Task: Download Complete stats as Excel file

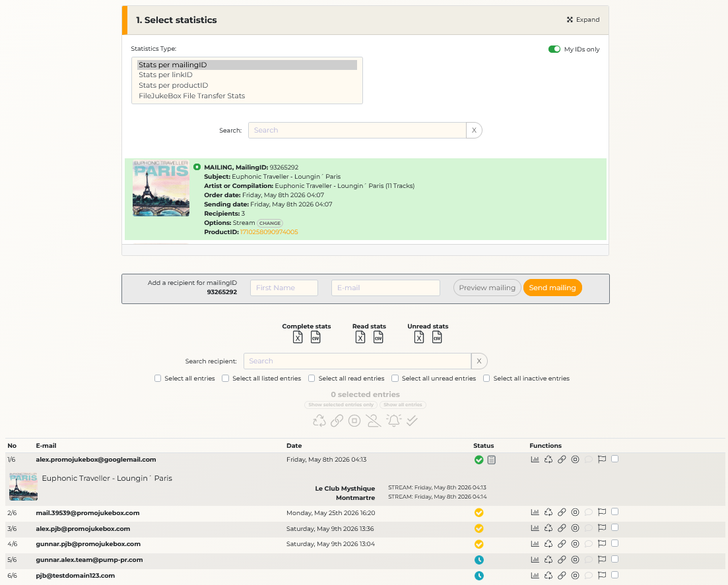Action: 298,337
